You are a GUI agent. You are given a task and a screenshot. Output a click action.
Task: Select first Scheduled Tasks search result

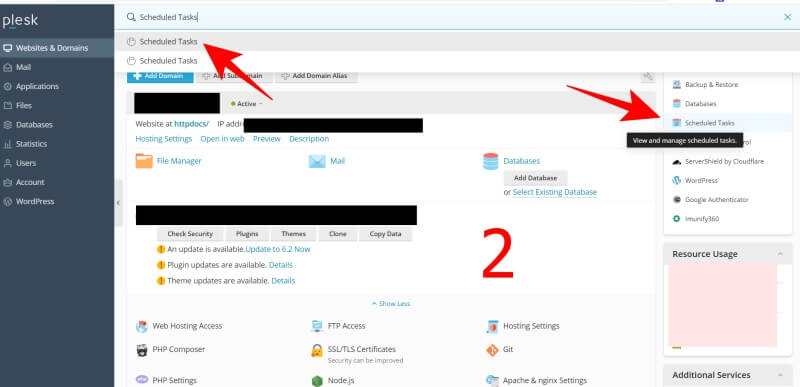457,42
